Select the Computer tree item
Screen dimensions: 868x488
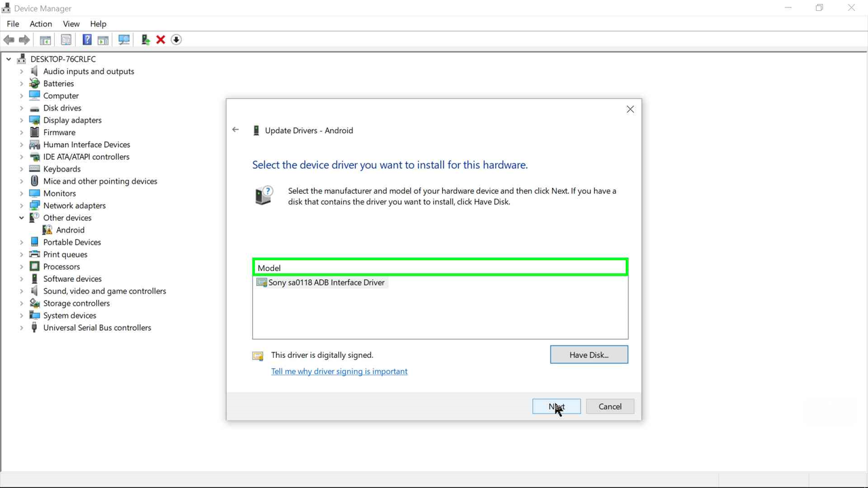coord(61,96)
